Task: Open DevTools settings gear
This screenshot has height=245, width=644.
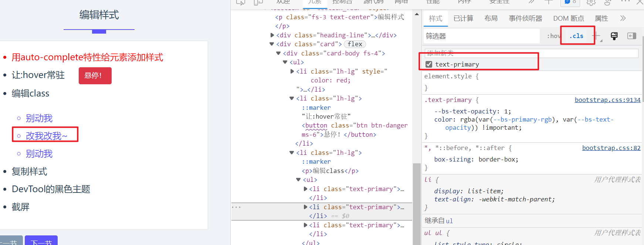Action: pyautogui.click(x=591, y=3)
